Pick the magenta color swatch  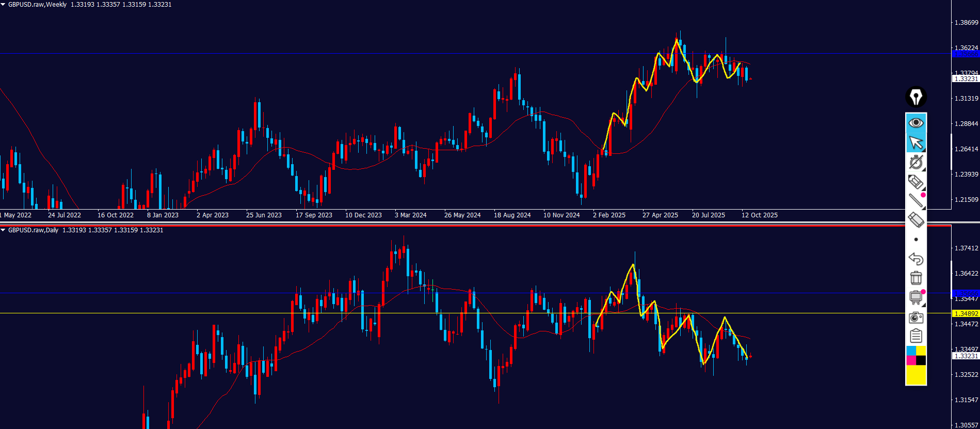[911, 360]
